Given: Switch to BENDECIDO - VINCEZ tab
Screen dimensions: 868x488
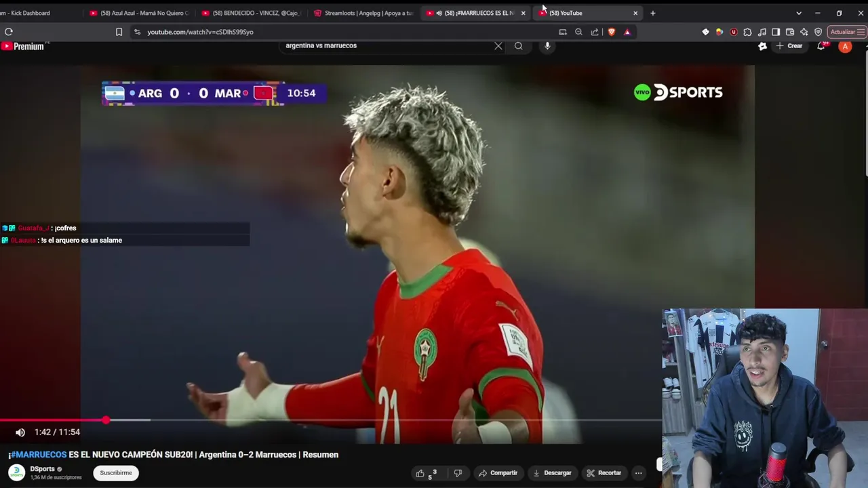Looking at the screenshot, I should pyautogui.click(x=251, y=13).
